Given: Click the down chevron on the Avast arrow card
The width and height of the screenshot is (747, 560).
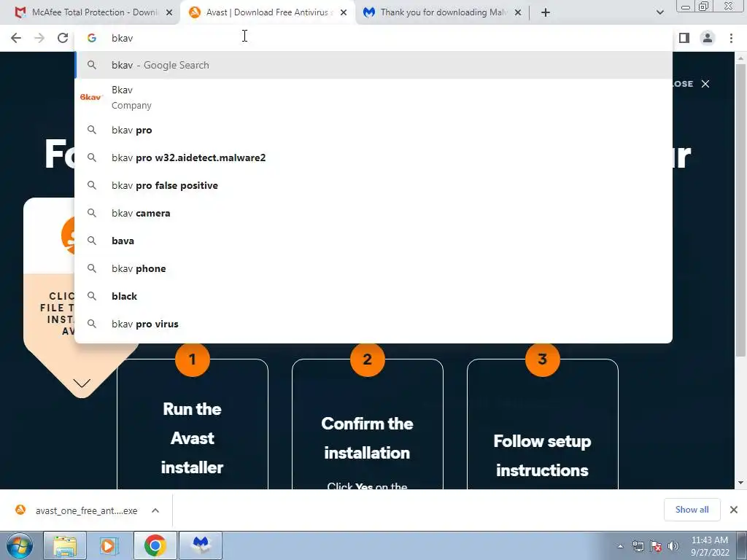Looking at the screenshot, I should pyautogui.click(x=82, y=383).
